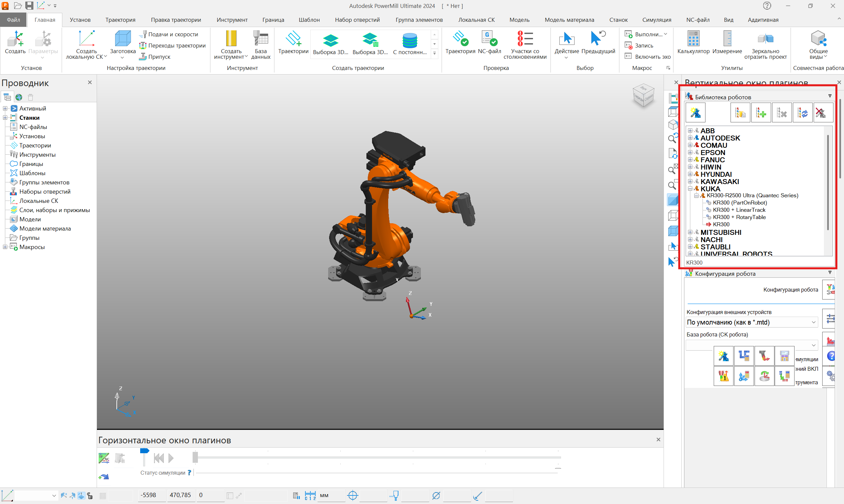Viewport: 844px width, 504px height.
Task: Click the simulation play button
Action: click(x=171, y=458)
